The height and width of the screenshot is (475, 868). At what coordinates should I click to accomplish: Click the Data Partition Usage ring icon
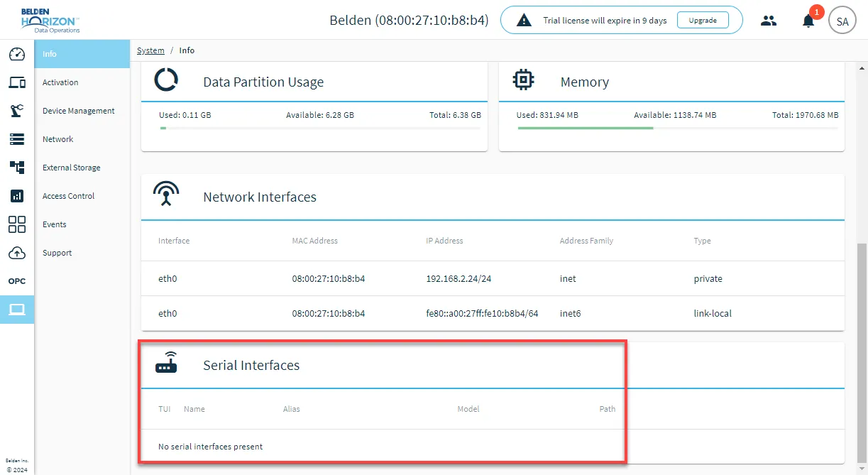coord(166,80)
